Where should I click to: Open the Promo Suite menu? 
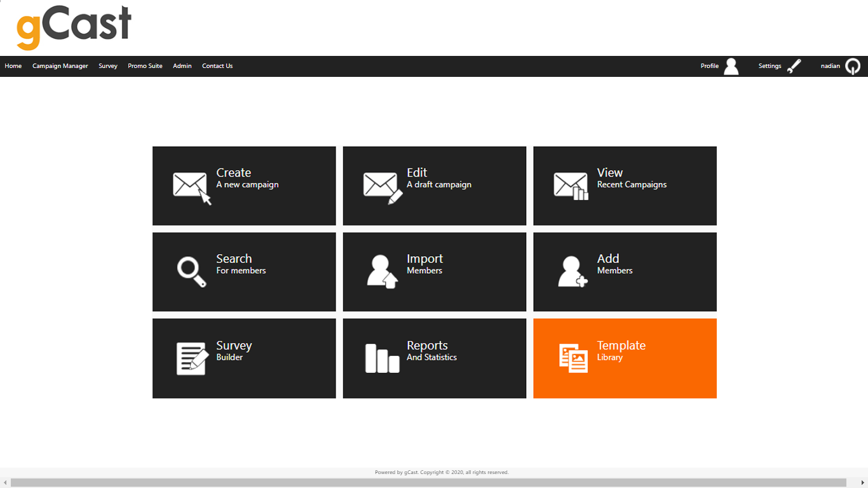pyautogui.click(x=145, y=66)
